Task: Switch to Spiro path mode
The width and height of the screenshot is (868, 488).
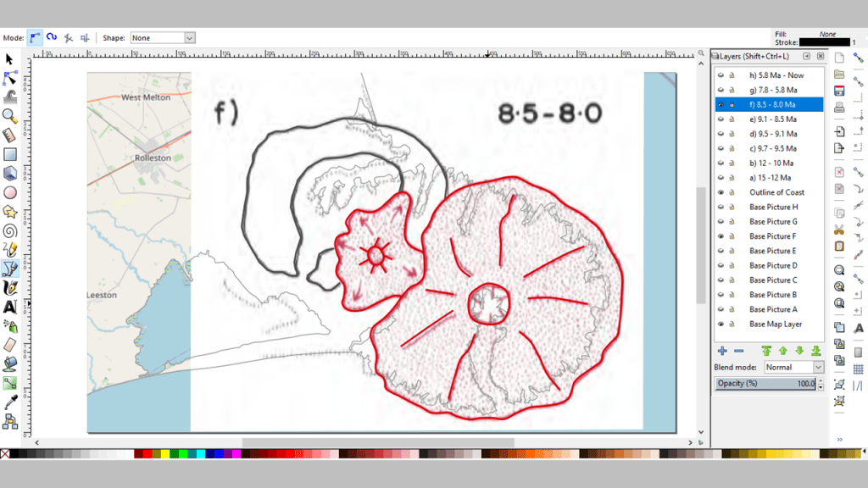Action: [x=52, y=37]
